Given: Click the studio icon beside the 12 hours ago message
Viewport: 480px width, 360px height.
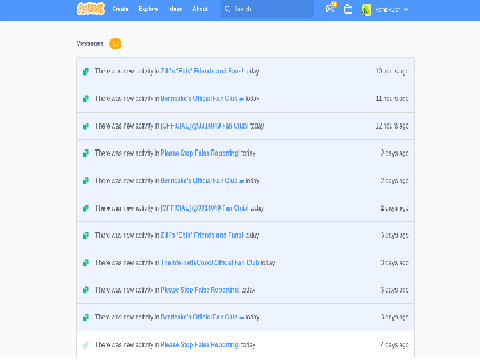Looking at the screenshot, I should pyautogui.click(x=86, y=126).
